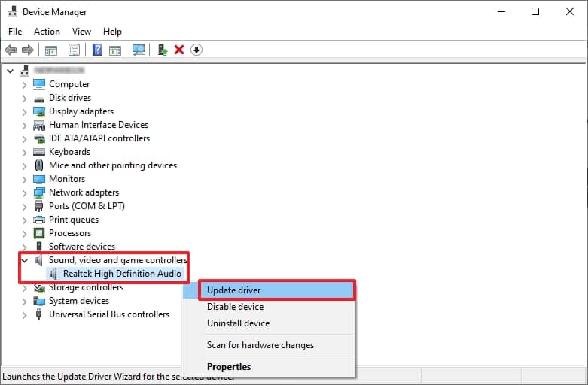588x385 pixels.
Task: Click the Properties sheet toolbar icon
Action: click(x=74, y=50)
